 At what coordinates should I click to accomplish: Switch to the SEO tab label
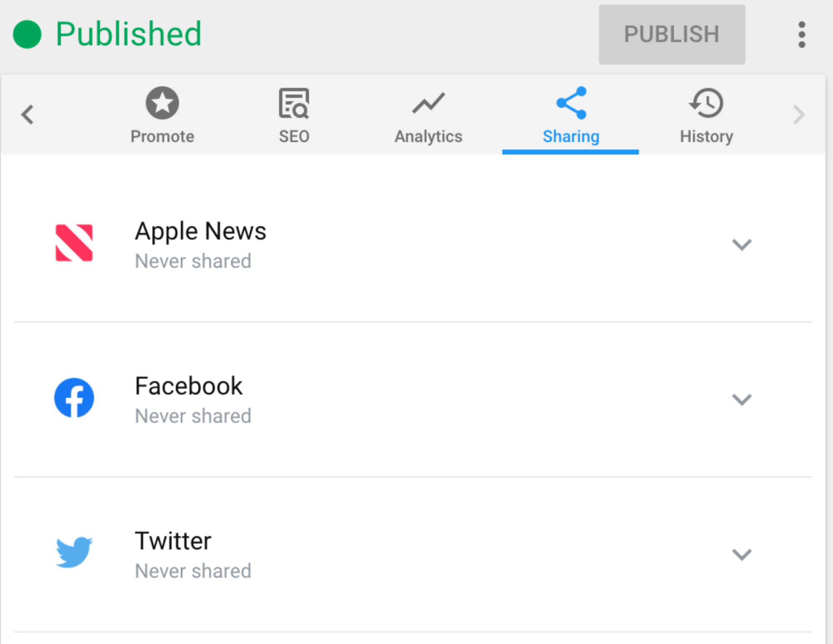(x=294, y=136)
